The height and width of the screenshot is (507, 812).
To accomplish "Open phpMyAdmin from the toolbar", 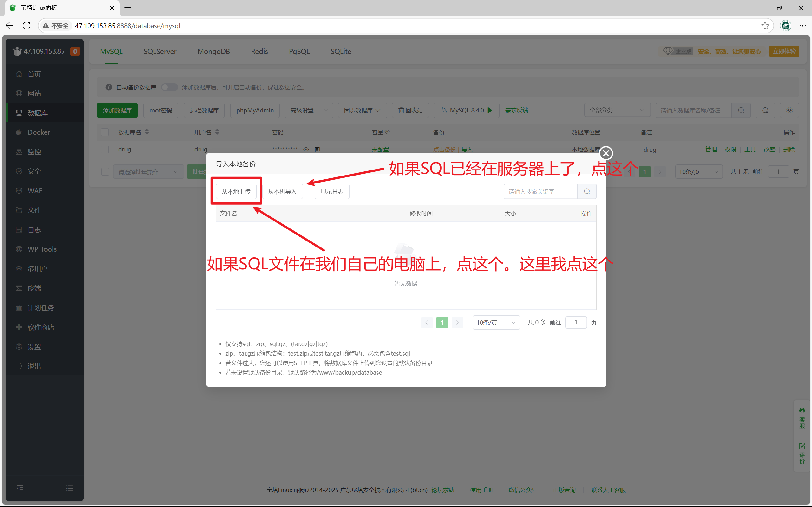I will [255, 110].
